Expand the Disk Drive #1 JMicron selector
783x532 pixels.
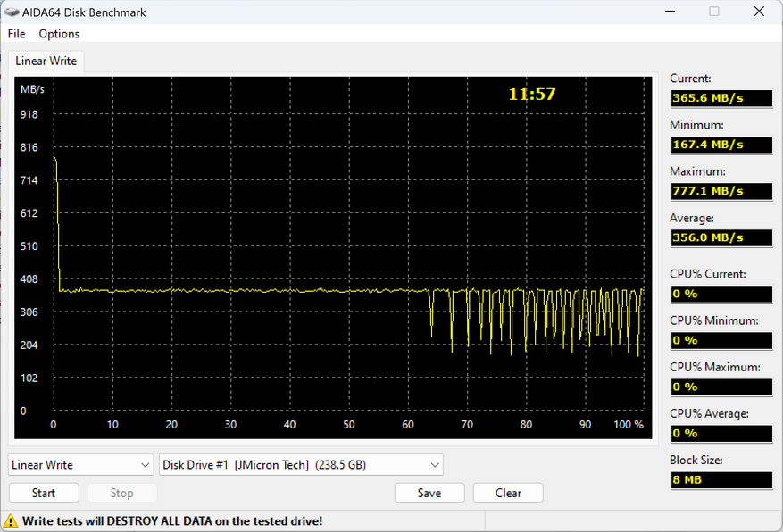(301, 465)
